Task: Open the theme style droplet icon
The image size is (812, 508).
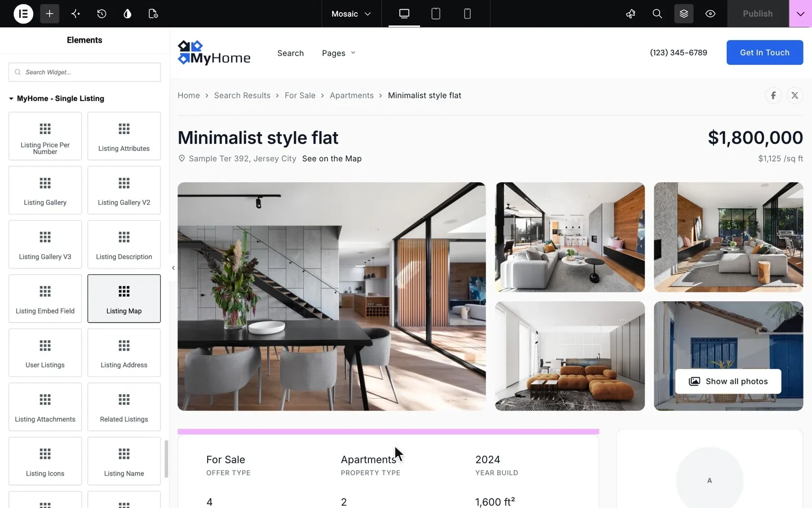Action: [x=127, y=14]
